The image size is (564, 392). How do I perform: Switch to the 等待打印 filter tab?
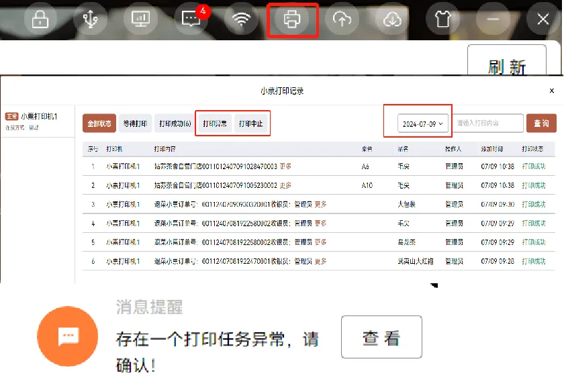point(135,124)
